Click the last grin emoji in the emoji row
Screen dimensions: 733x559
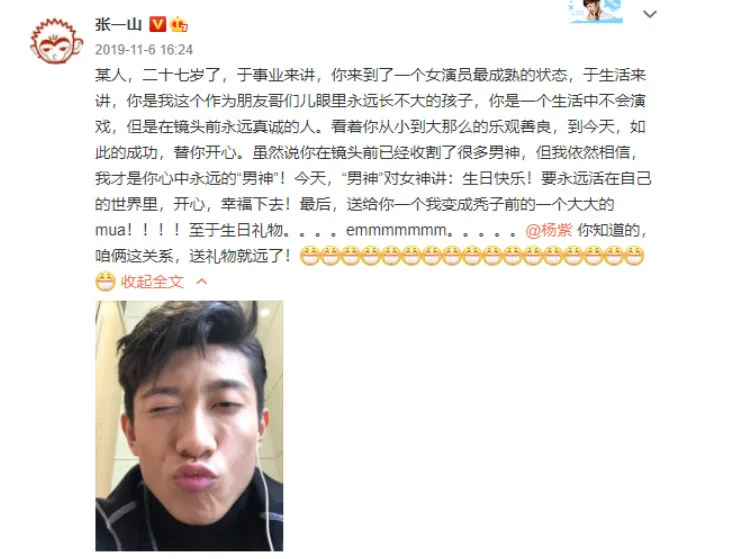click(x=634, y=256)
